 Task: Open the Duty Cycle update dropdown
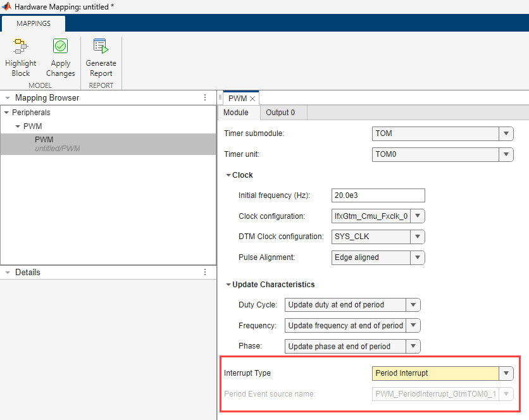point(413,304)
